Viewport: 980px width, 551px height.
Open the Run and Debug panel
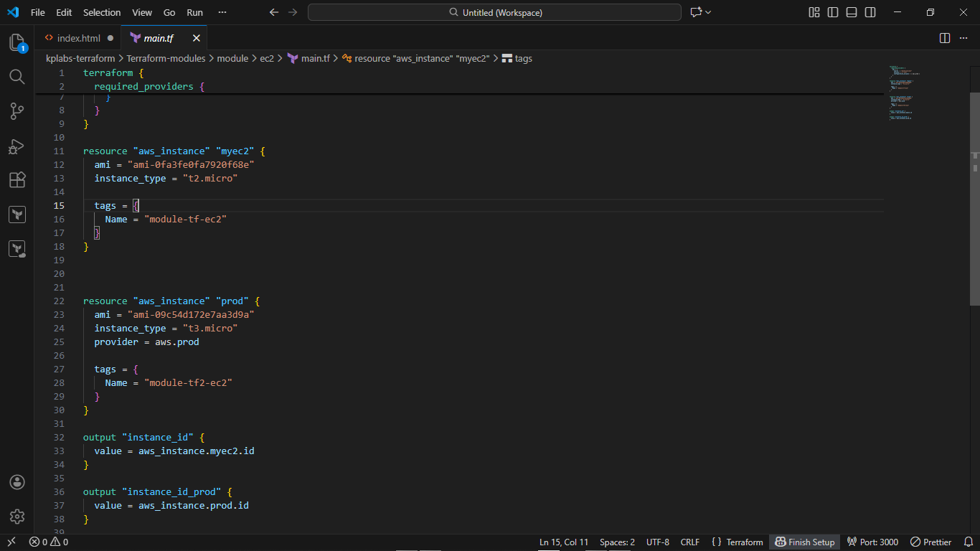(17, 146)
